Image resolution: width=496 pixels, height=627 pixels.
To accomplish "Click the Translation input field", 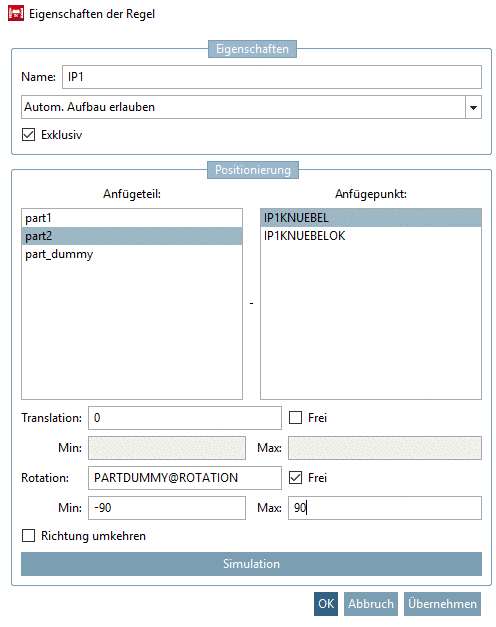I will [185, 418].
